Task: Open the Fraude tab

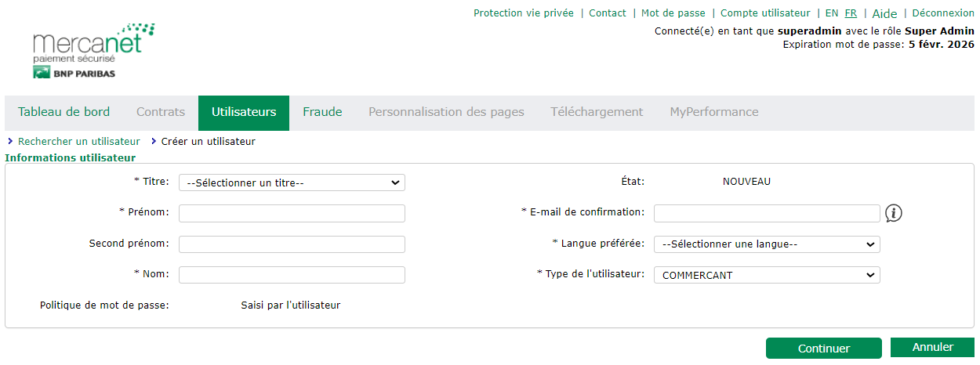Action: pyautogui.click(x=322, y=112)
